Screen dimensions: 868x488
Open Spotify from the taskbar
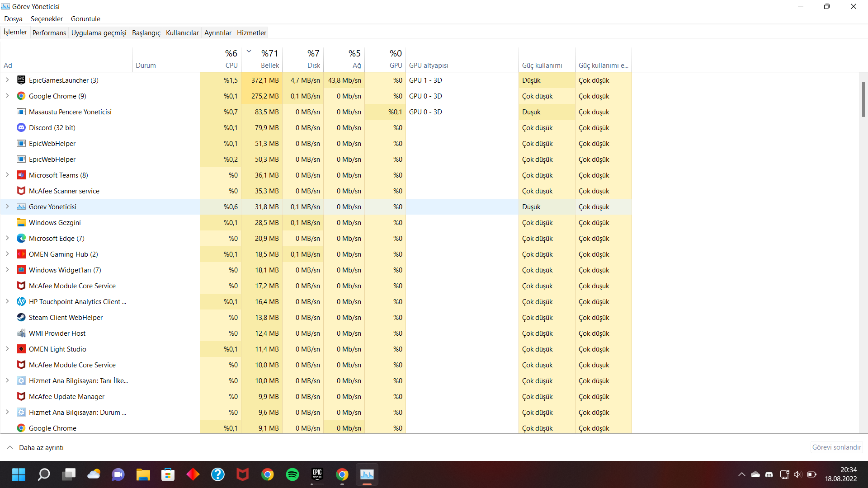[x=292, y=474]
